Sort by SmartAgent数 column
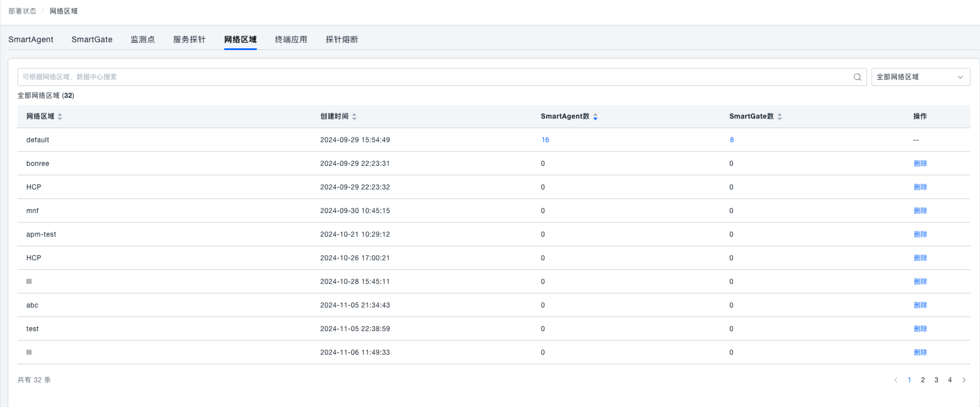 (x=595, y=116)
